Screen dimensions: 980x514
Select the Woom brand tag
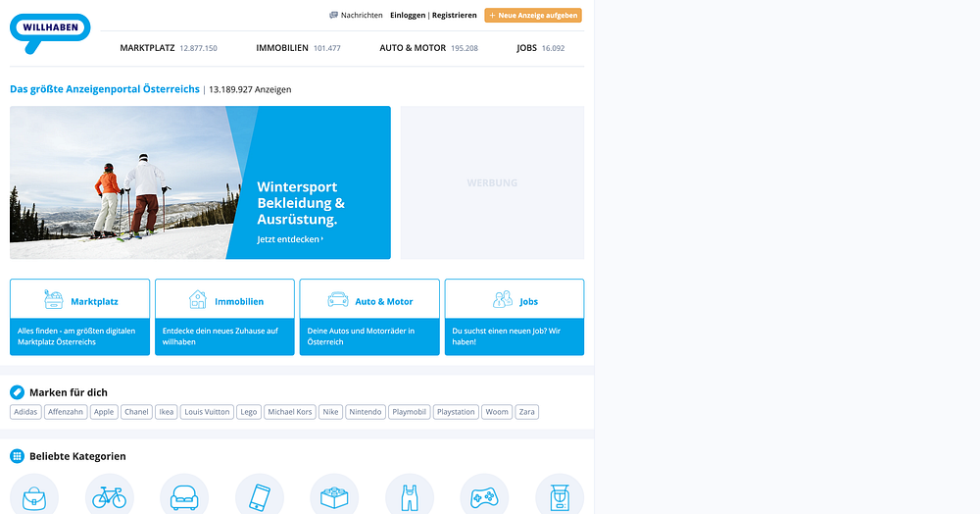pyautogui.click(x=497, y=412)
